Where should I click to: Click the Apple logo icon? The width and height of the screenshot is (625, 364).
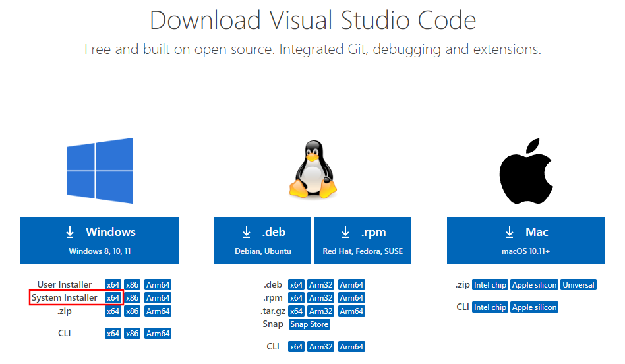pyautogui.click(x=526, y=171)
